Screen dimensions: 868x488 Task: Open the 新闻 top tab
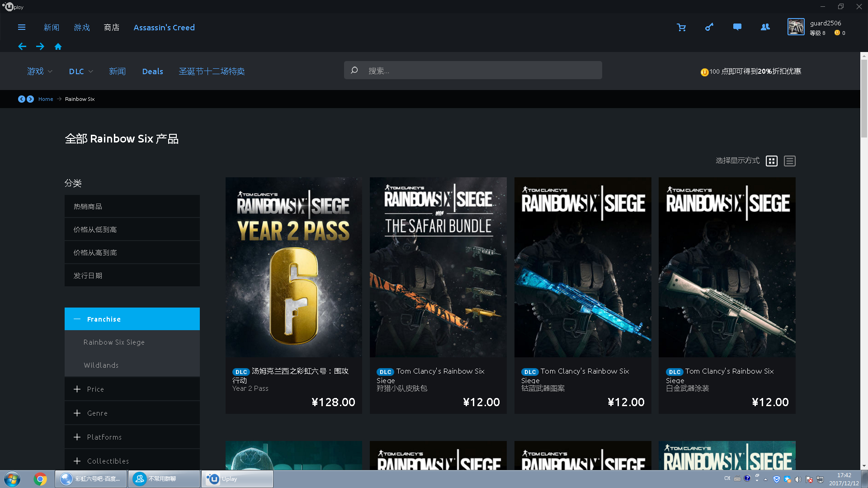[52, 28]
